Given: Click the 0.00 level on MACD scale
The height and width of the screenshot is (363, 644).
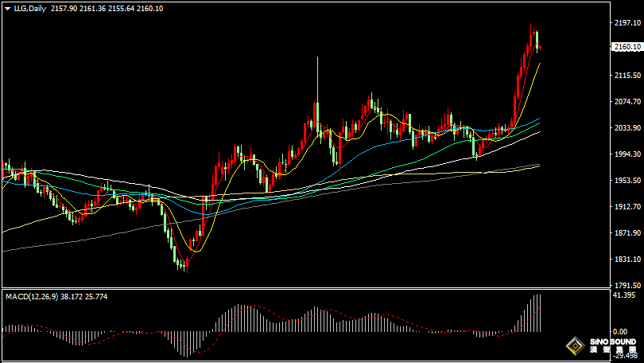Looking at the screenshot, I should click(x=621, y=331).
